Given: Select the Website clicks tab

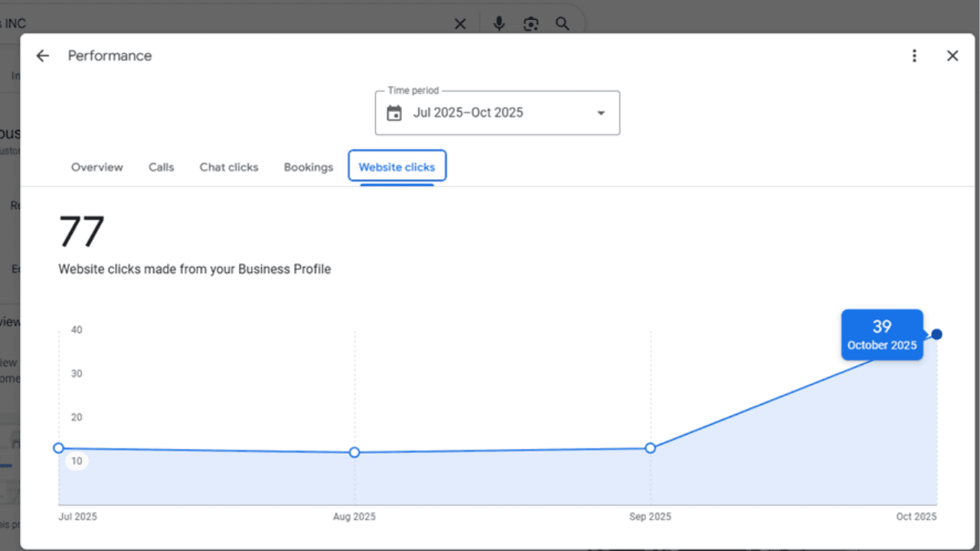Looking at the screenshot, I should pos(397,166).
